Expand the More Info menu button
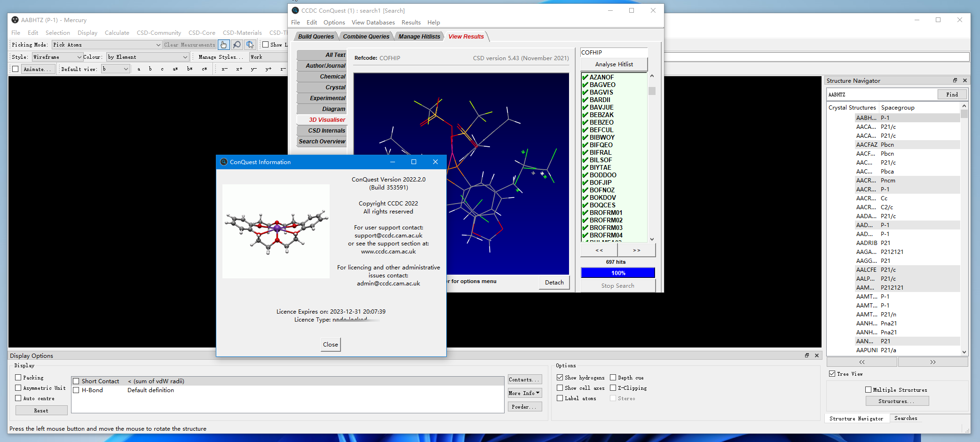 click(525, 393)
